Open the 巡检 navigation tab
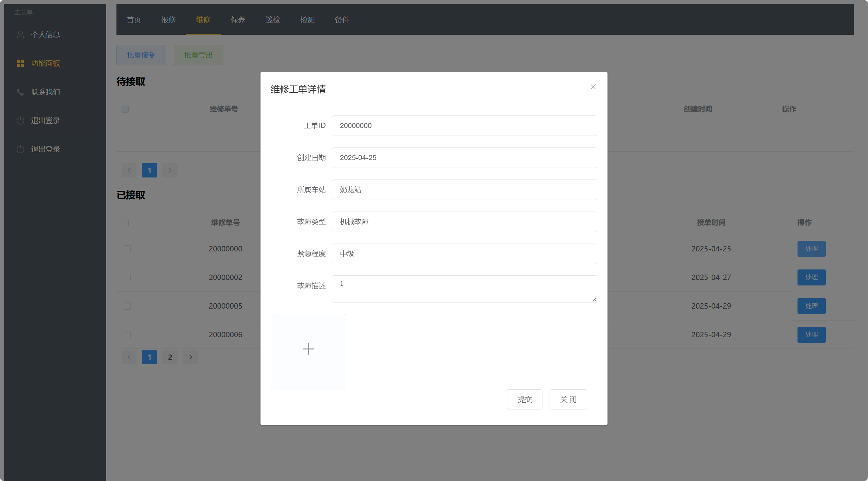The image size is (868, 481). click(x=272, y=20)
